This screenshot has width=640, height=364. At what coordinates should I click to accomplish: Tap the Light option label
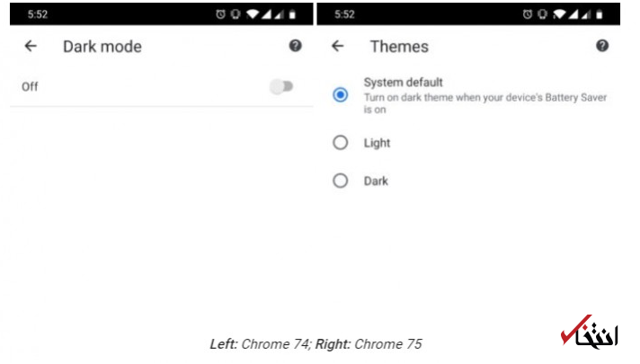[377, 143]
